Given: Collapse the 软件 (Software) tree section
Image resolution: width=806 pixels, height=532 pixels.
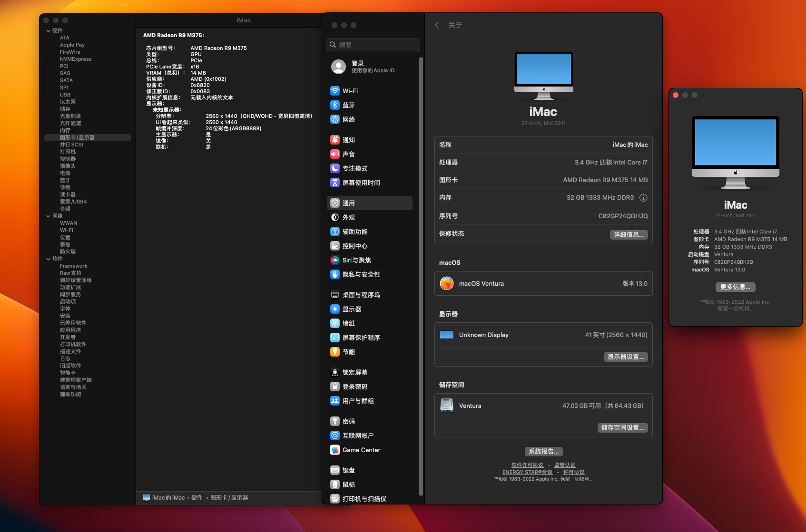Looking at the screenshot, I should [x=49, y=259].
